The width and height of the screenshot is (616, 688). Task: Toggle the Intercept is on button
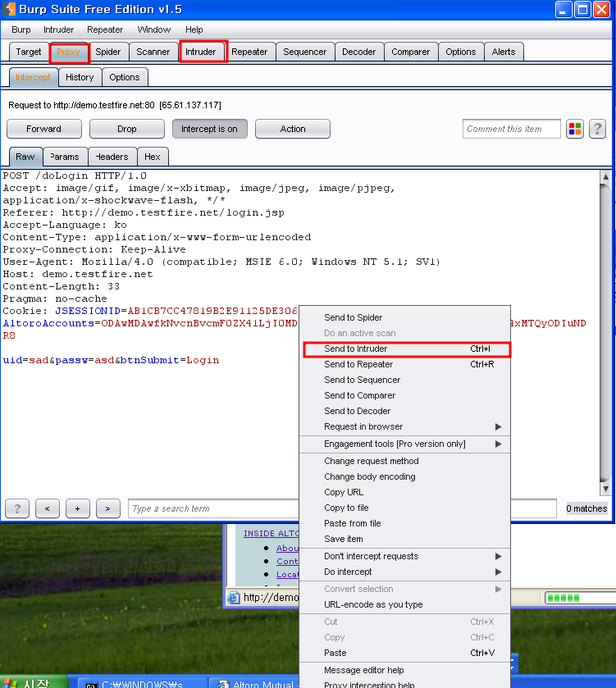pos(210,129)
